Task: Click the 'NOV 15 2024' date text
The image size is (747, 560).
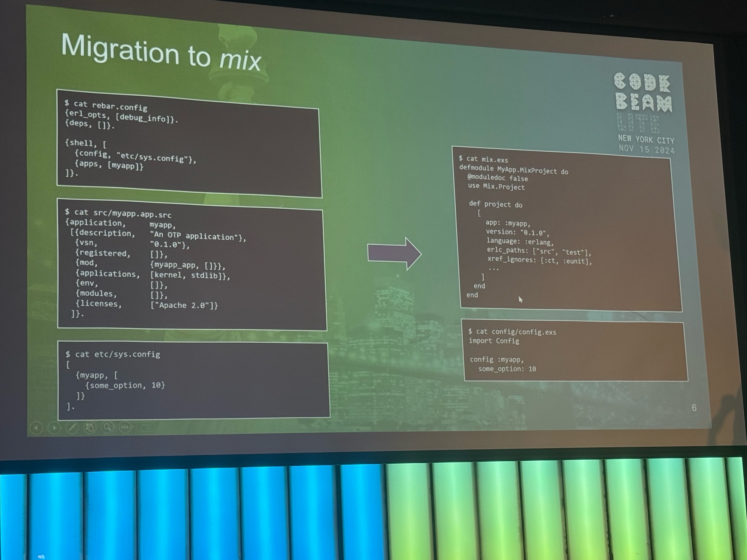Action: click(x=646, y=149)
